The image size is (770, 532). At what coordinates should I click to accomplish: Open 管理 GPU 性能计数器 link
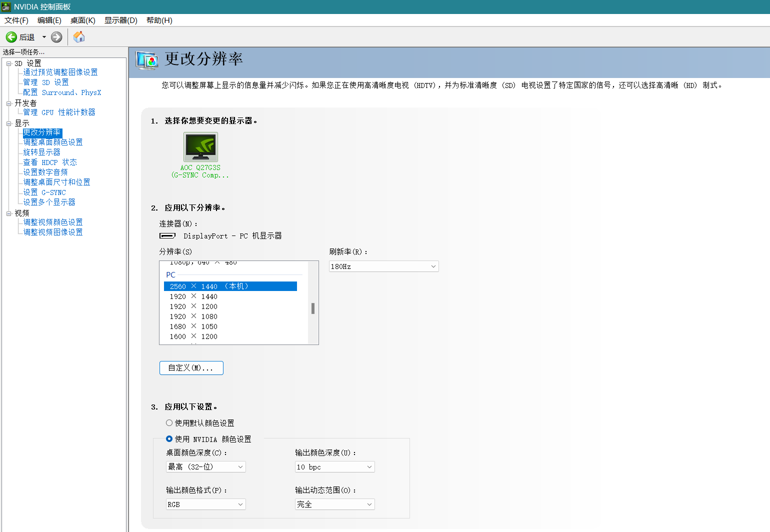pyautogui.click(x=59, y=112)
